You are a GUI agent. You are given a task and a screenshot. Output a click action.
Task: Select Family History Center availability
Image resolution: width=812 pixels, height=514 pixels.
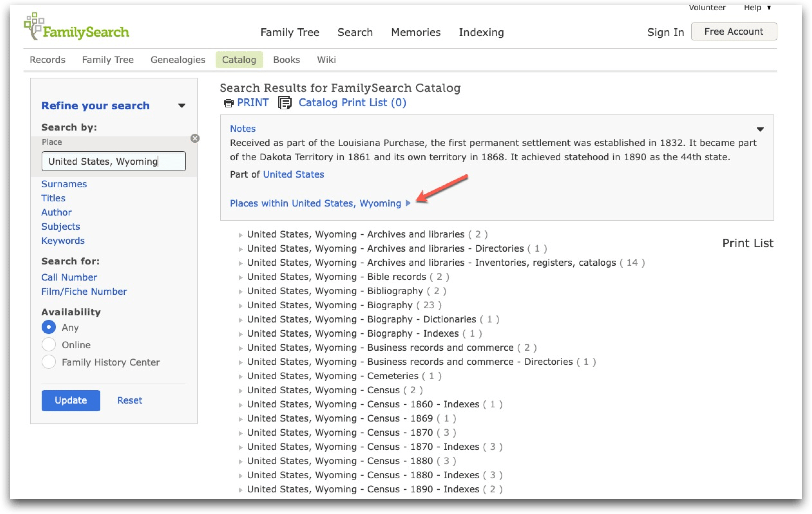49,362
